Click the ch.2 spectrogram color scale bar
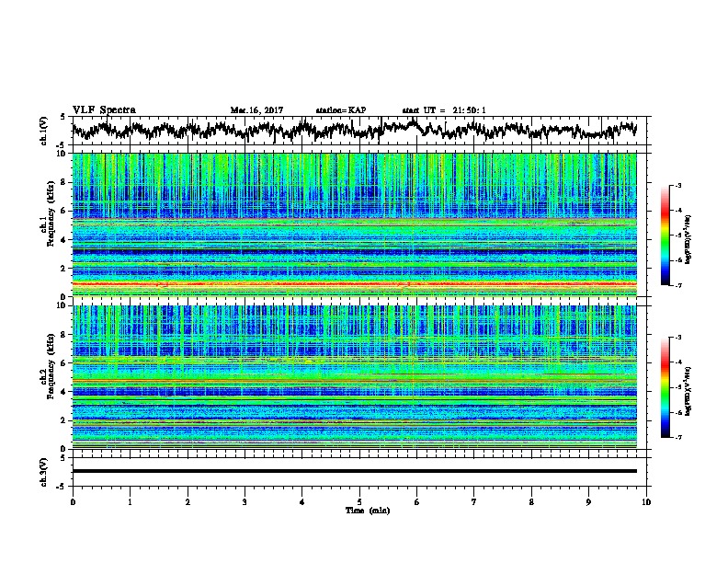This screenshot has height=563, width=728. click(x=665, y=387)
